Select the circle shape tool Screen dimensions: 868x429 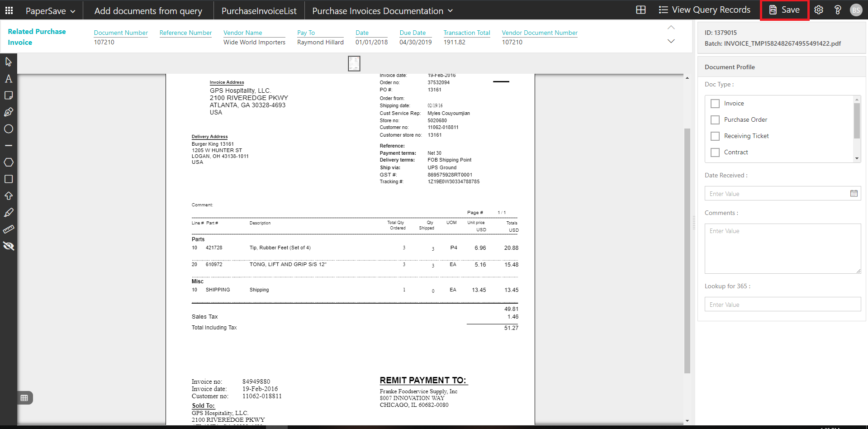8,129
